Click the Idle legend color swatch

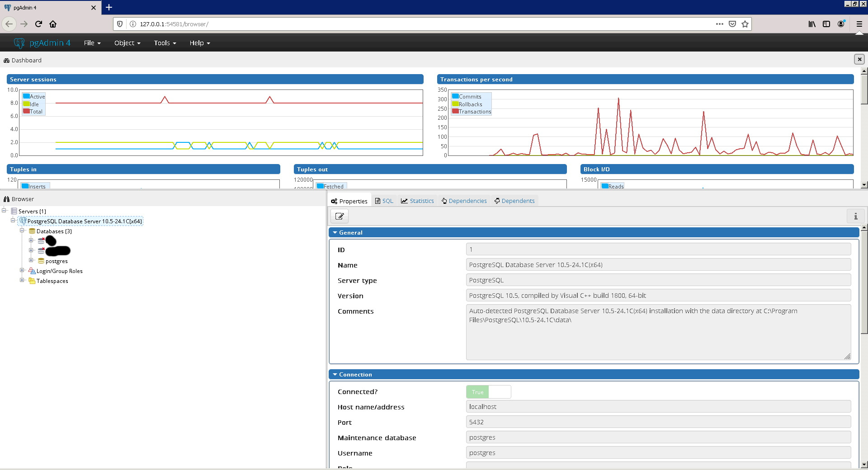point(26,104)
